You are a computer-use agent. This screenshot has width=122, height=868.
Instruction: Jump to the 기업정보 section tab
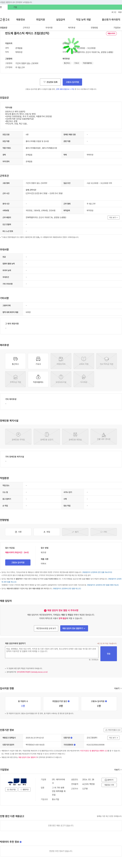117,28
